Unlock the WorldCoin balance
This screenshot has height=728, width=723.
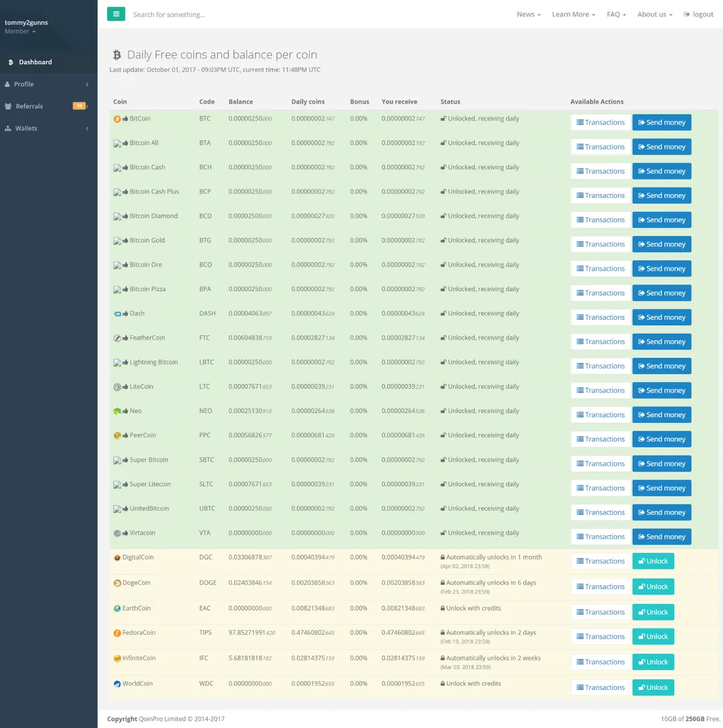[653, 688]
